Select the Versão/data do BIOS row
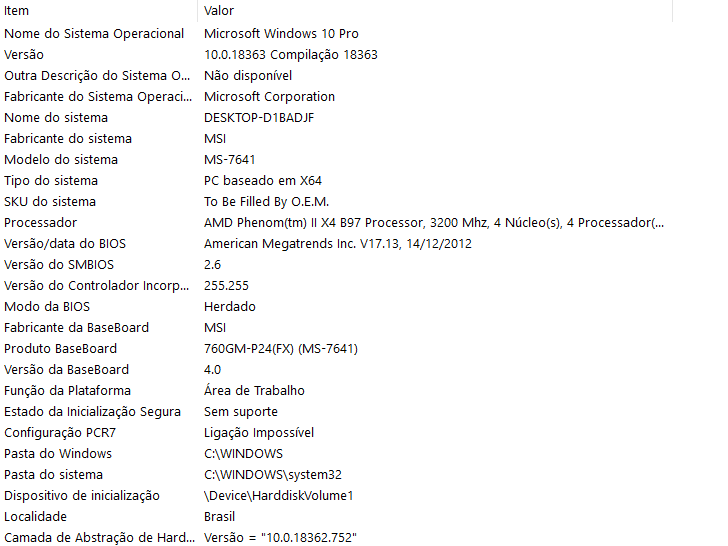Screen dimensions: 728x546 pyautogui.click(x=336, y=243)
